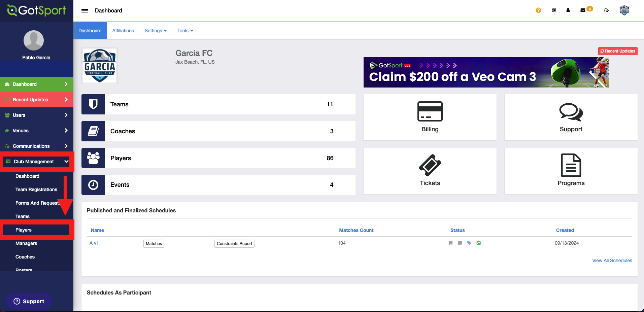Click the Veo Cam 3 promotional banner
644x312 pixels.
(x=485, y=72)
